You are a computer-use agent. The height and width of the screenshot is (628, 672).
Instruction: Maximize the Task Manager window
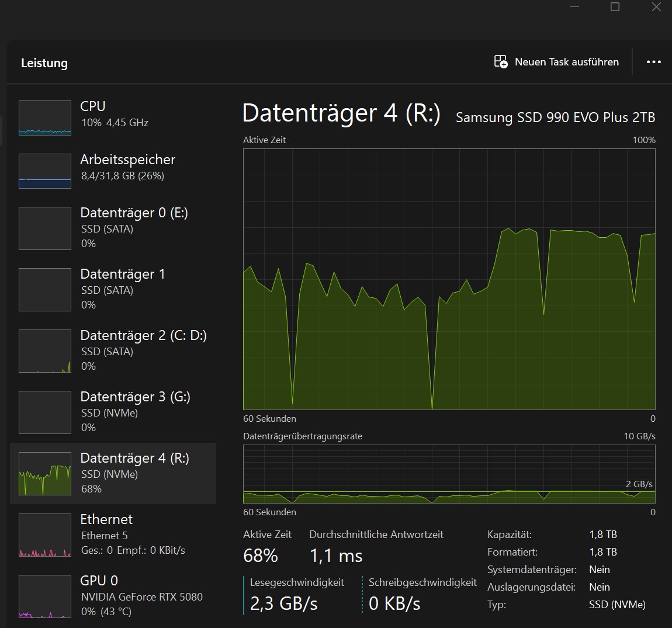pos(615,7)
